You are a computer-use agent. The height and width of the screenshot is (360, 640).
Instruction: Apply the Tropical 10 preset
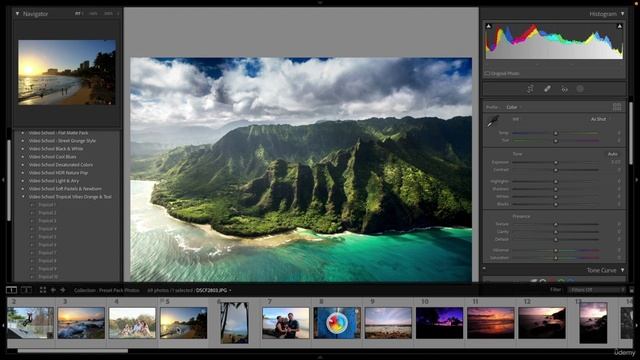[x=48, y=277]
